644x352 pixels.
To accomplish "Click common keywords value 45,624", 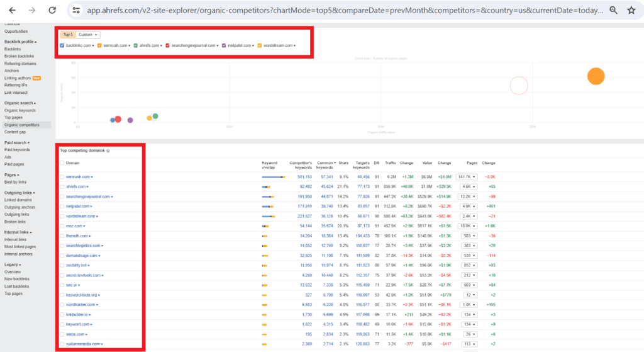I will pyautogui.click(x=327, y=186).
